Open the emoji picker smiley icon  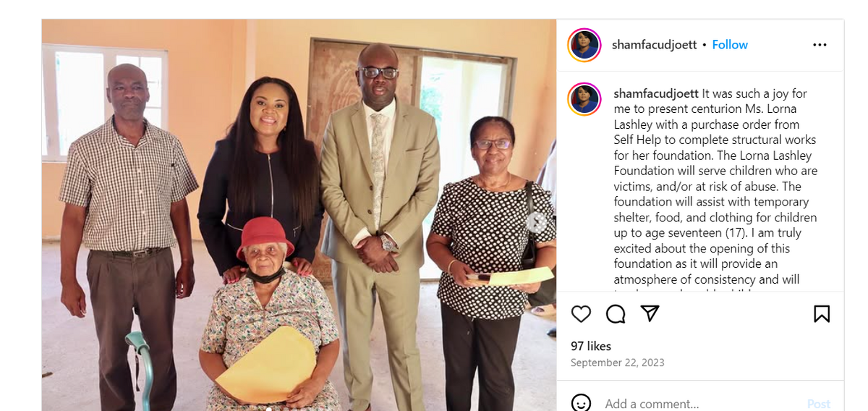[x=581, y=403]
